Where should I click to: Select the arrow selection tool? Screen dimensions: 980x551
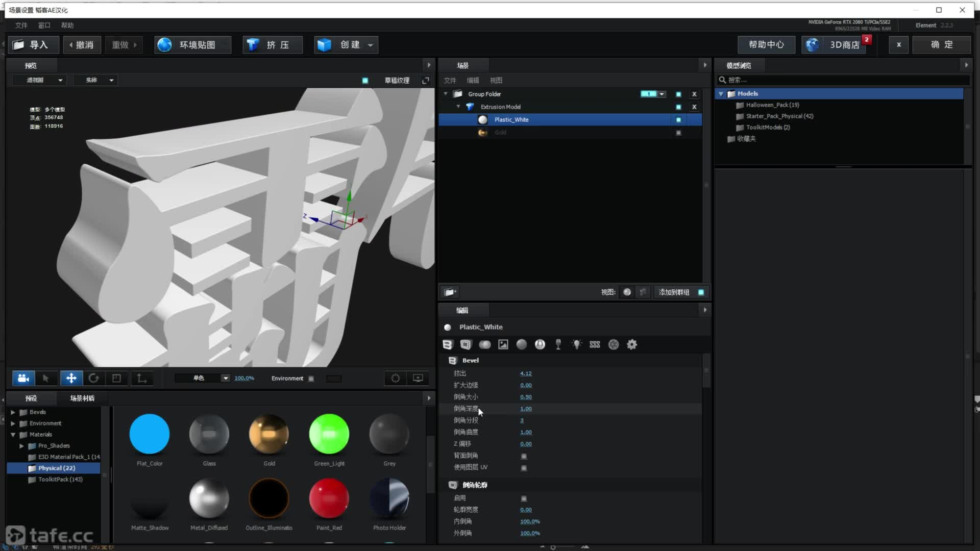(x=46, y=378)
